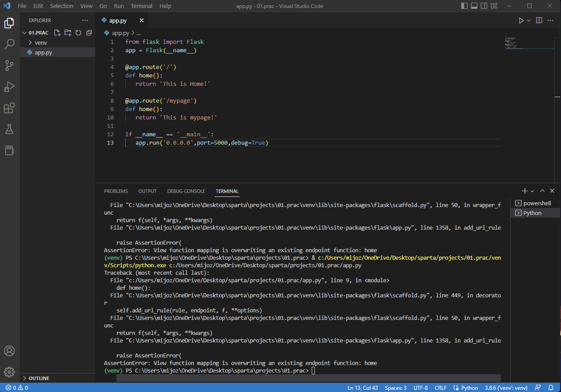Select app.py in the Explorer tree
Viewport: 561px width, 392px height.
pyautogui.click(x=58, y=52)
